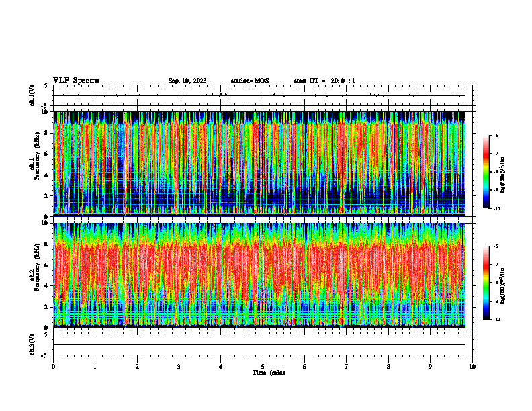The image size is (532, 411).
Task: Click the "2" tick on the time axis
Action: 137,367
